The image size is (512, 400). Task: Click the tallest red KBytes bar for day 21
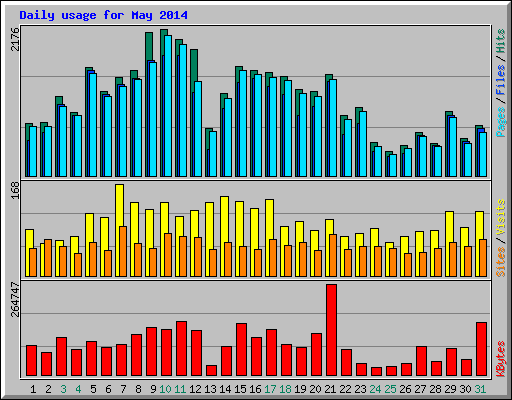coord(331,330)
